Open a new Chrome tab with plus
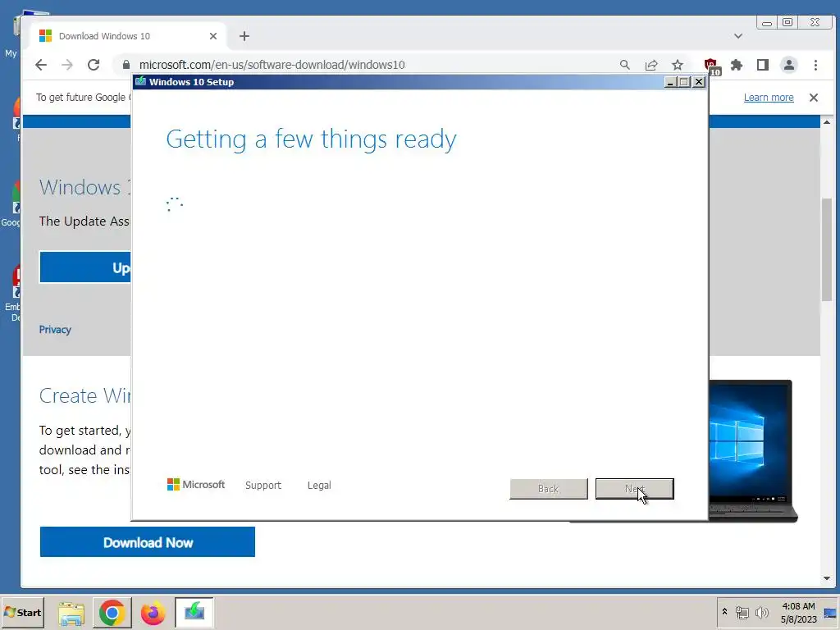The height and width of the screenshot is (630, 840). pyautogui.click(x=244, y=36)
